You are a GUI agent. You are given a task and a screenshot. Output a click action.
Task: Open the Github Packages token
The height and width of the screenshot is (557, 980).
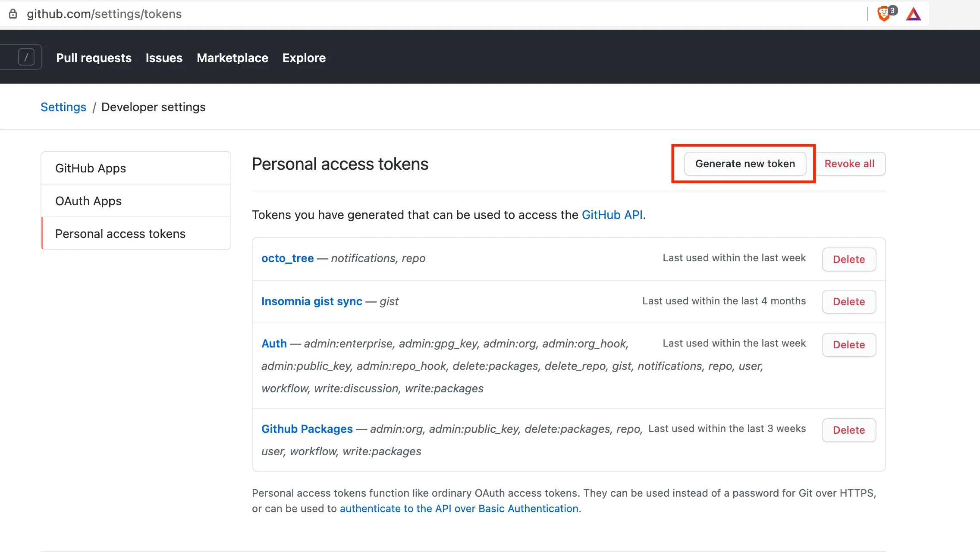coord(307,429)
